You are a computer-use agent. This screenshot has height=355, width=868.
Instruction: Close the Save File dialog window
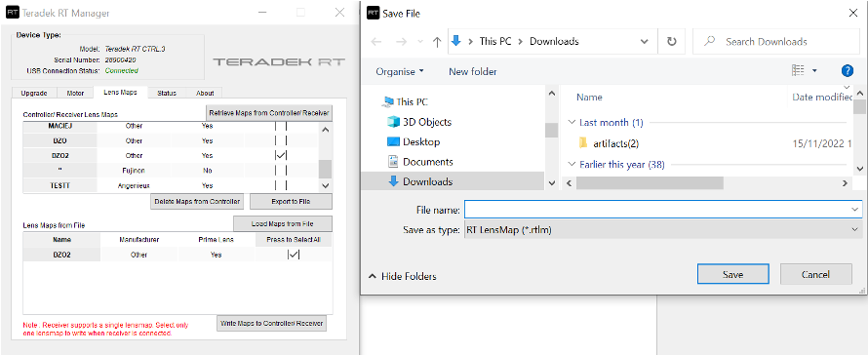coord(853,13)
